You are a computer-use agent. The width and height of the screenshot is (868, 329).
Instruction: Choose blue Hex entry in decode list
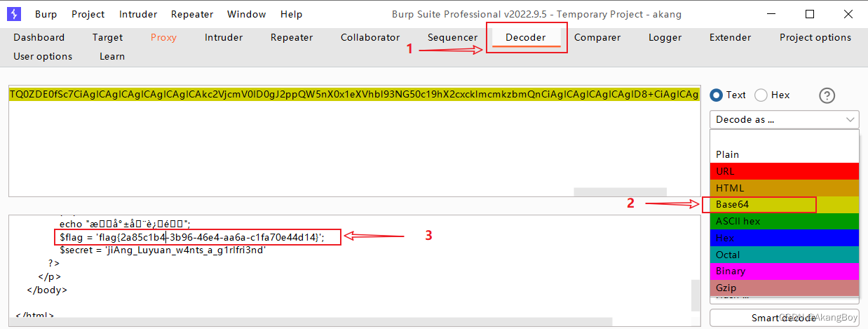click(x=784, y=238)
